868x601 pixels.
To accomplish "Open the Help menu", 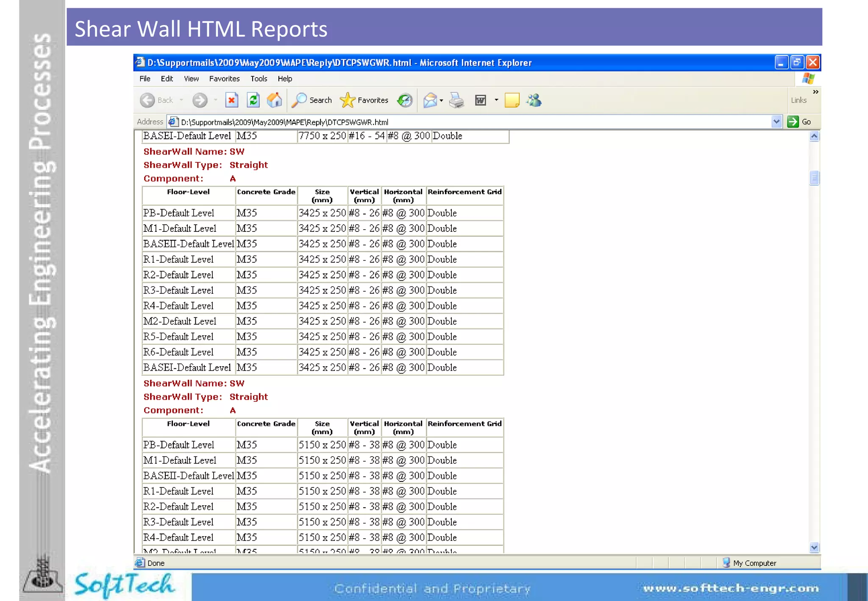I will pyautogui.click(x=285, y=79).
